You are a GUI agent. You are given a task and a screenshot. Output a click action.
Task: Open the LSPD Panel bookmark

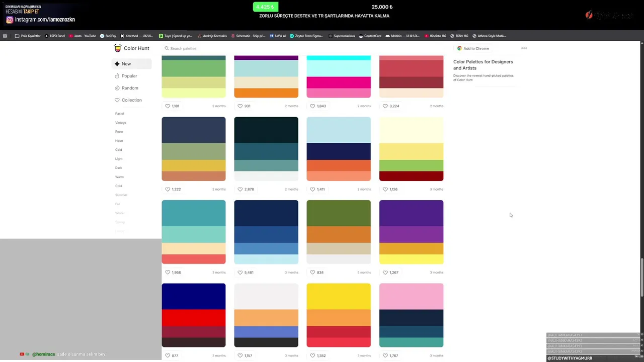click(55, 36)
